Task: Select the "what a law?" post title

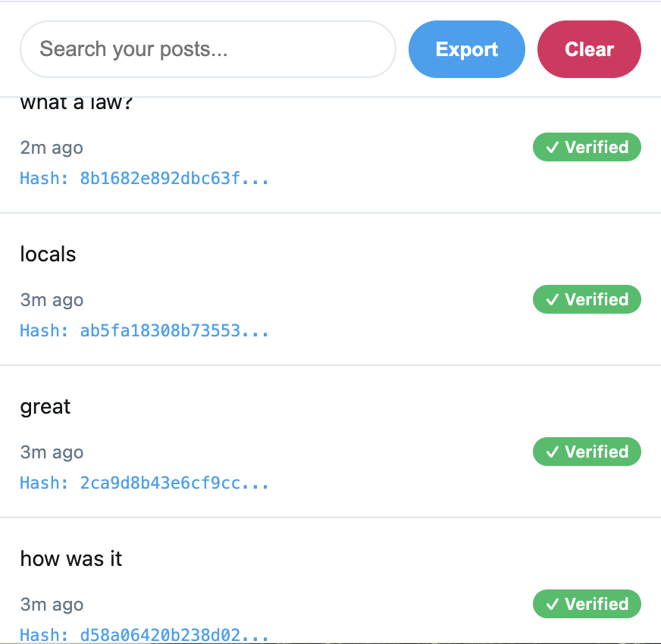Action: [x=76, y=102]
